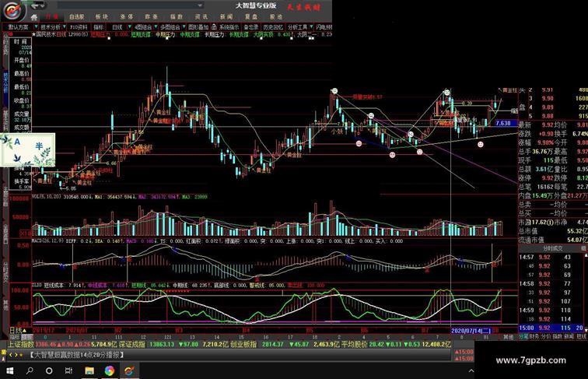Screen dimensions: 588x379
Task: Click the 图形叠加 toolbar button
Action: [198, 27]
